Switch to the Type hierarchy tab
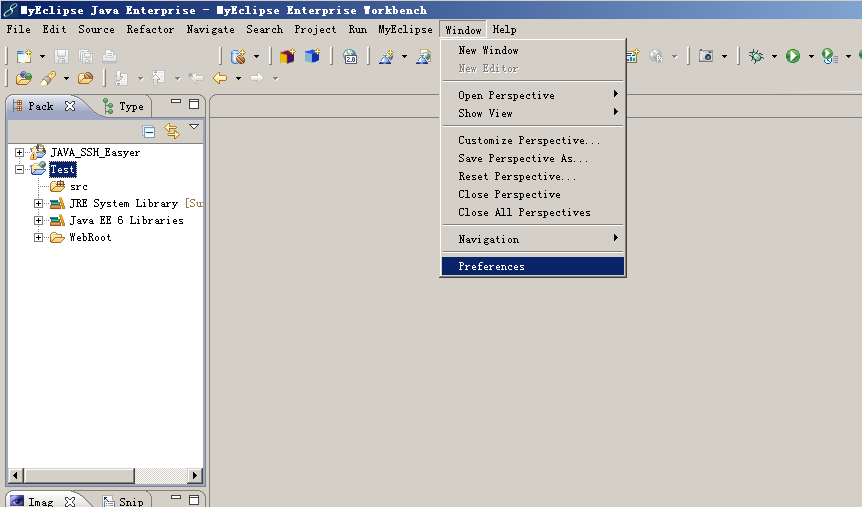 (125, 106)
